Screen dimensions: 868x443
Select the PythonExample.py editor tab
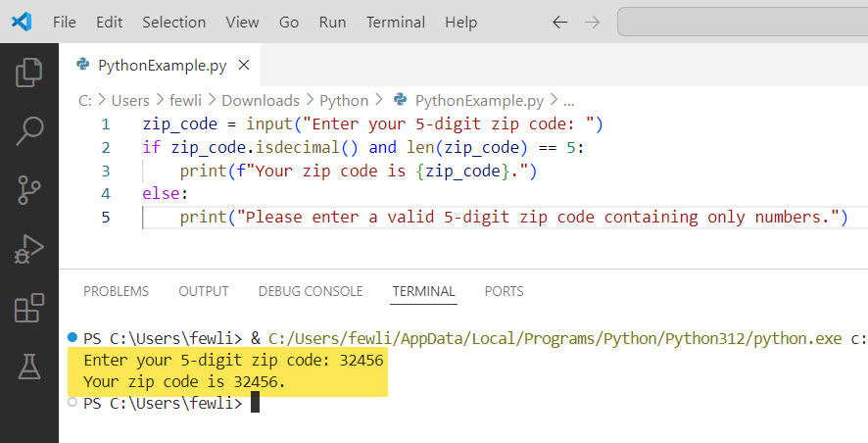pyautogui.click(x=160, y=66)
